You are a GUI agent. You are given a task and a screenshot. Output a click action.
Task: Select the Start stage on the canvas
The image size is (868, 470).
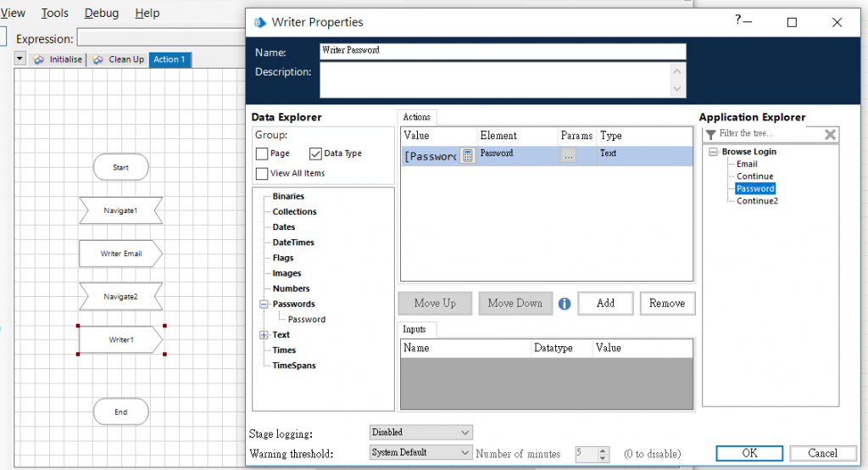point(120,167)
